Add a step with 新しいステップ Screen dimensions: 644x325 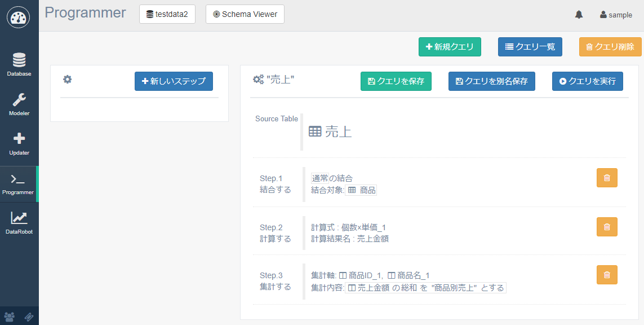[x=174, y=81]
